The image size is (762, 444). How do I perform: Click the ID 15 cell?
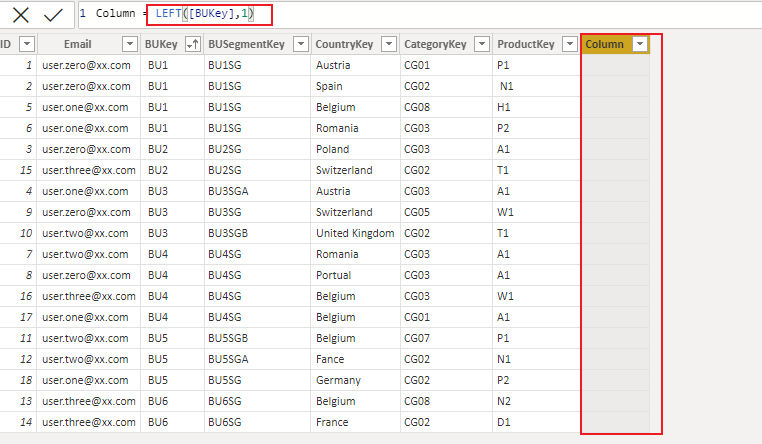(x=18, y=170)
